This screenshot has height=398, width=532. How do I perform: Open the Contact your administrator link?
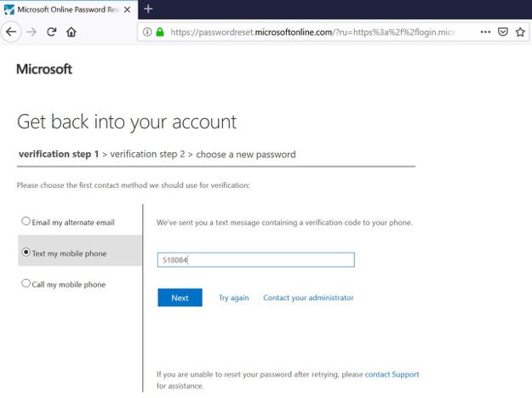click(x=308, y=298)
